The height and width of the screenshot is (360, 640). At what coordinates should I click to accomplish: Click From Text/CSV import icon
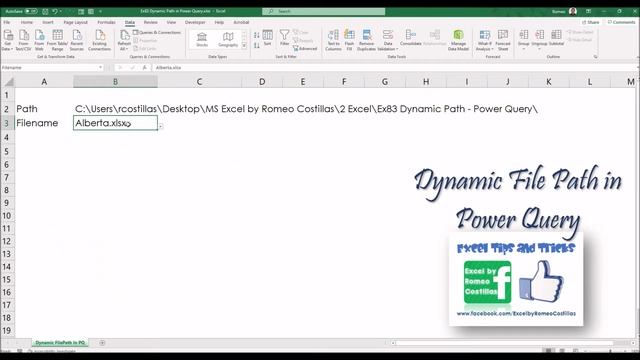pyautogui.click(x=23, y=40)
